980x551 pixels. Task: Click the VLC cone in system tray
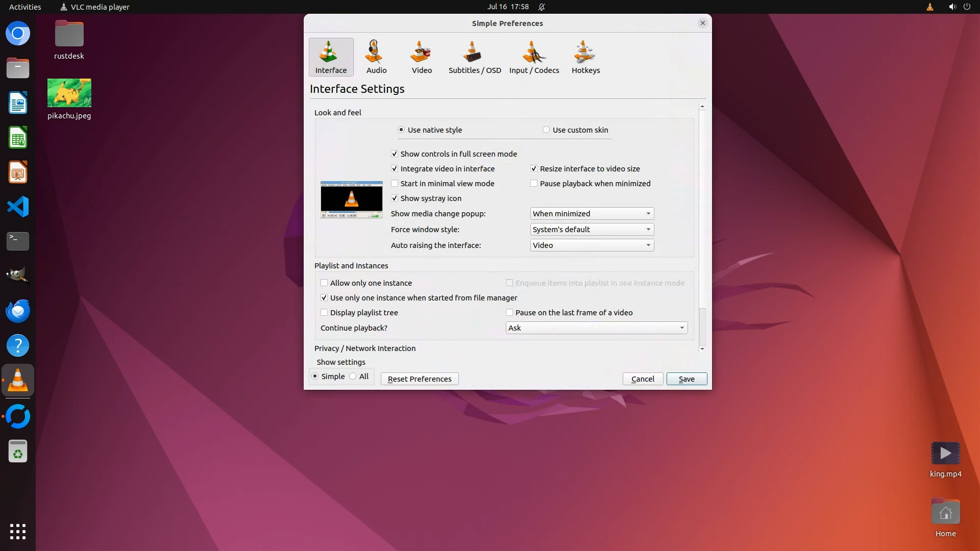[929, 7]
